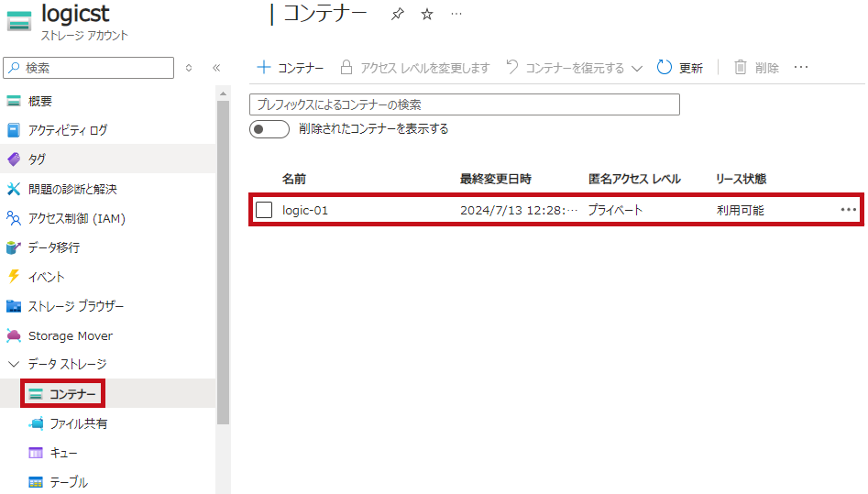Collapse the sidebar with double chevron icon
Screen dimensions: 868x494
(x=216, y=68)
